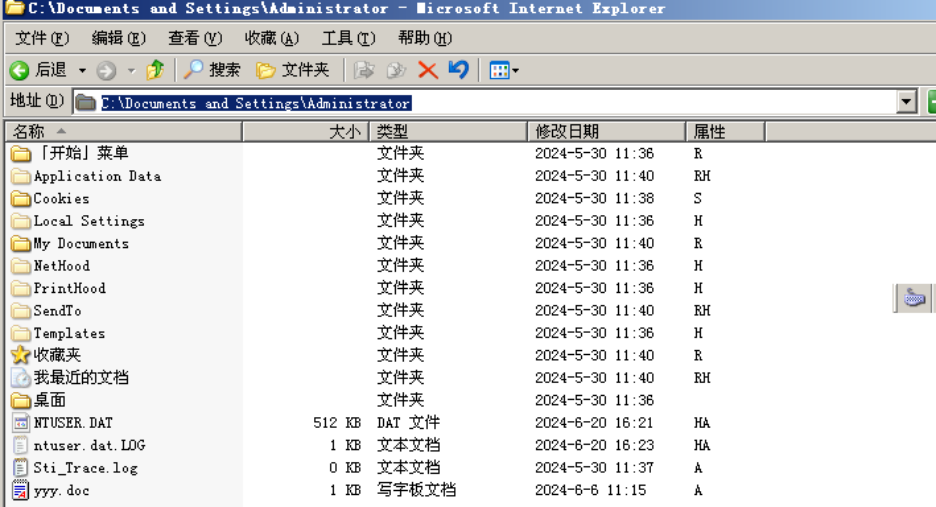Select the 「开始」菜单 folder icon

click(x=21, y=153)
